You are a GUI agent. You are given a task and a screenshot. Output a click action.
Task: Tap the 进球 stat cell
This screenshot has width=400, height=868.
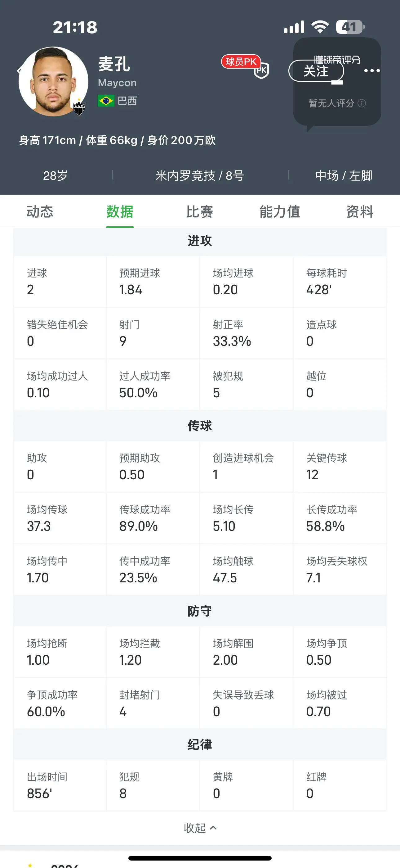[60, 281]
